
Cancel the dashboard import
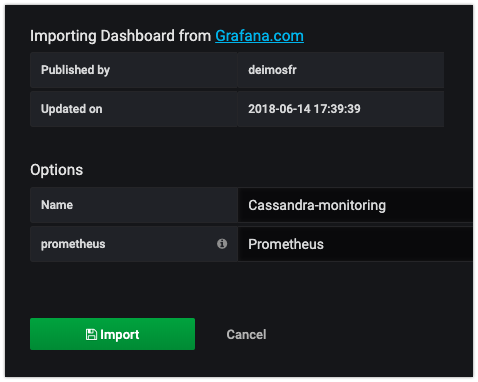(x=246, y=334)
